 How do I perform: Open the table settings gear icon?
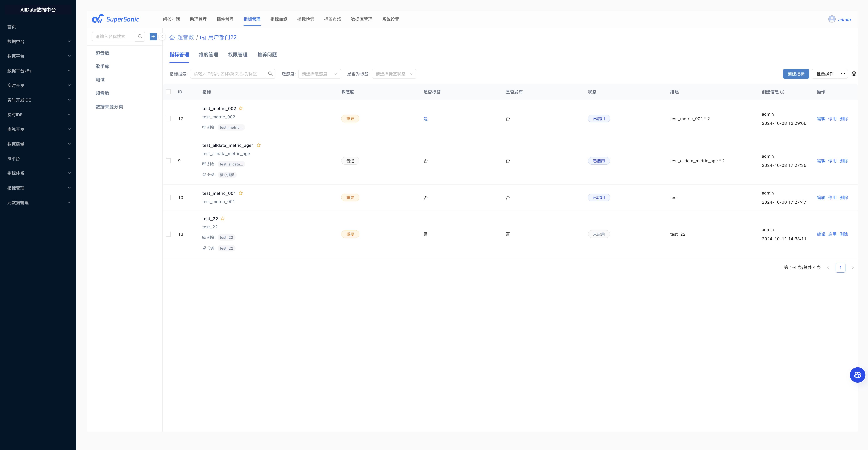click(x=854, y=74)
